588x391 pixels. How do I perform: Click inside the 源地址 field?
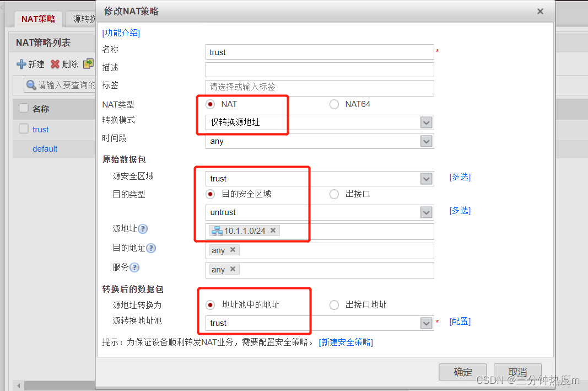click(320, 232)
